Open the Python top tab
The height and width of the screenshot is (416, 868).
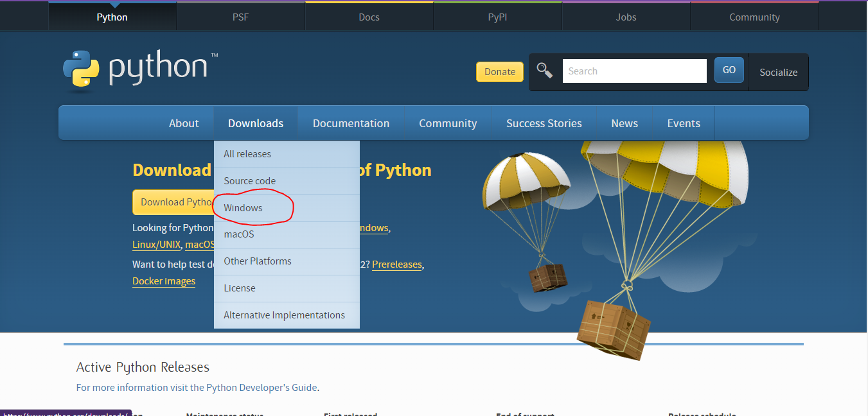112,17
